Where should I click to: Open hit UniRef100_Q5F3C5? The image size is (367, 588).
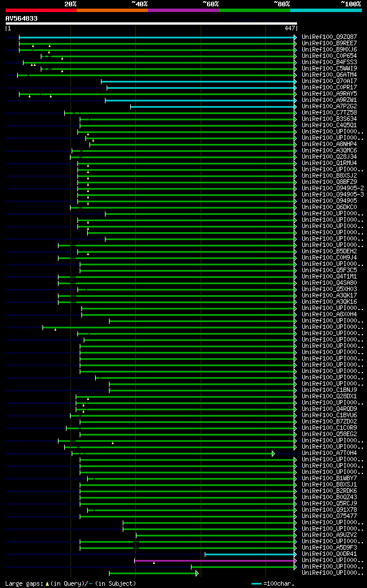coord(329,270)
